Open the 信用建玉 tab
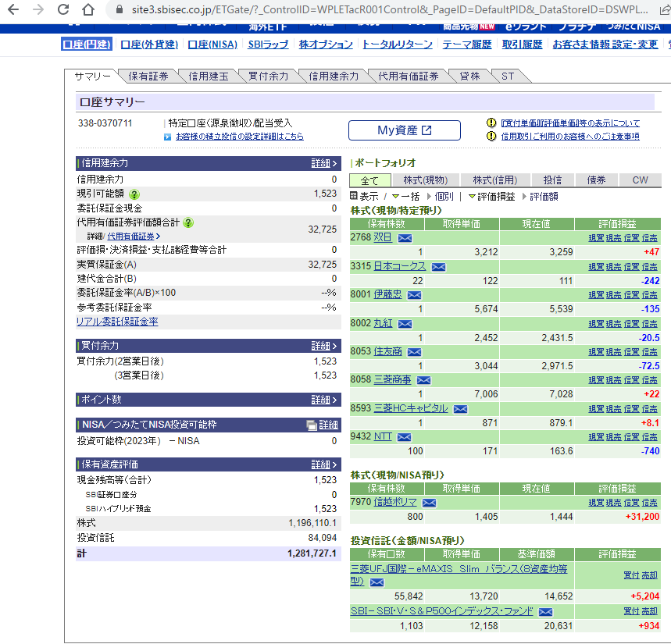Image resolution: width=671 pixels, height=644 pixels. (209, 76)
